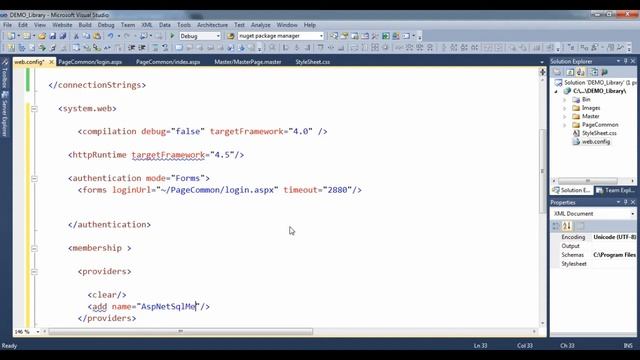Expand the PageCommon folder in Solution Explorer

point(565,125)
